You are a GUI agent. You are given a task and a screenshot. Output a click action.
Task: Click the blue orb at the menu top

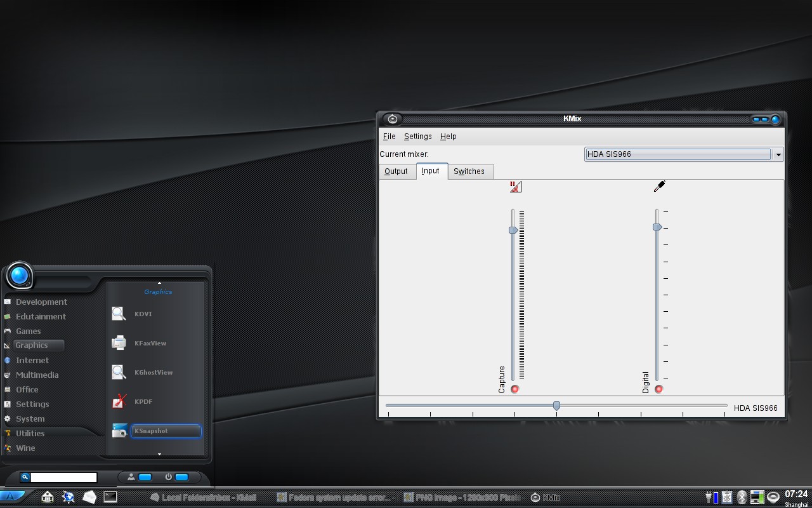coord(19,276)
